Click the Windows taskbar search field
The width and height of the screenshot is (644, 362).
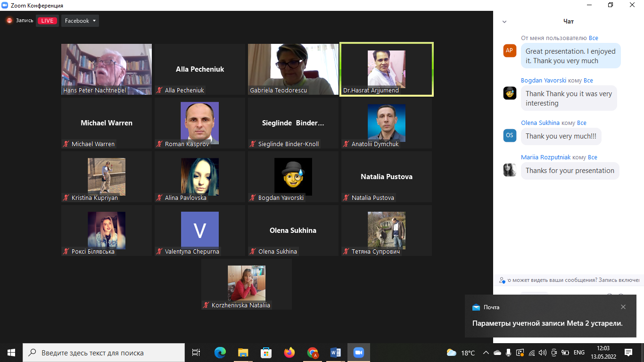(104, 353)
